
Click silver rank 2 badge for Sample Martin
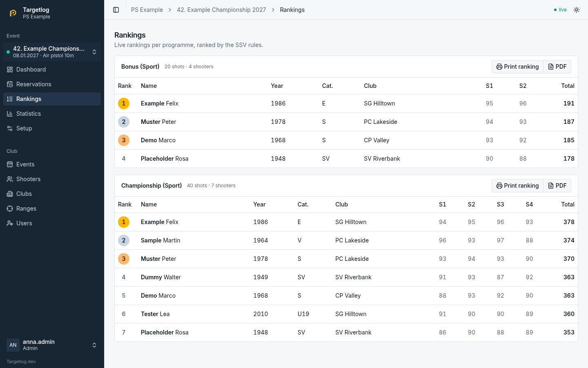pyautogui.click(x=124, y=240)
